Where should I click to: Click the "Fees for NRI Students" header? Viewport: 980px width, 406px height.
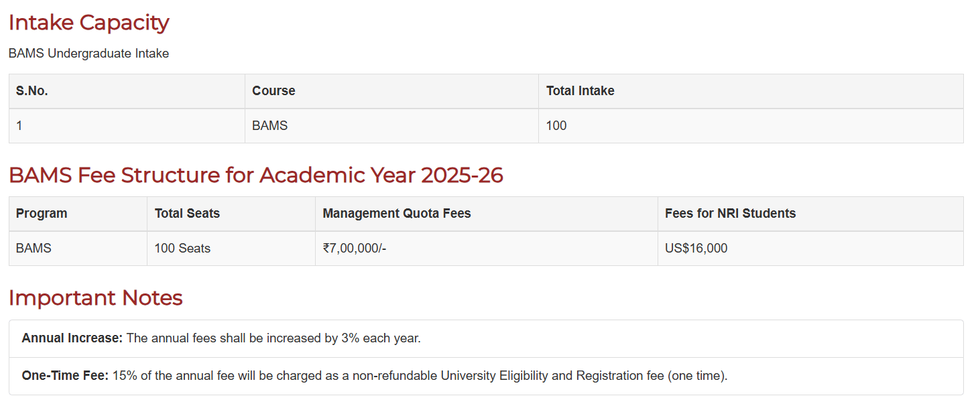tap(730, 214)
